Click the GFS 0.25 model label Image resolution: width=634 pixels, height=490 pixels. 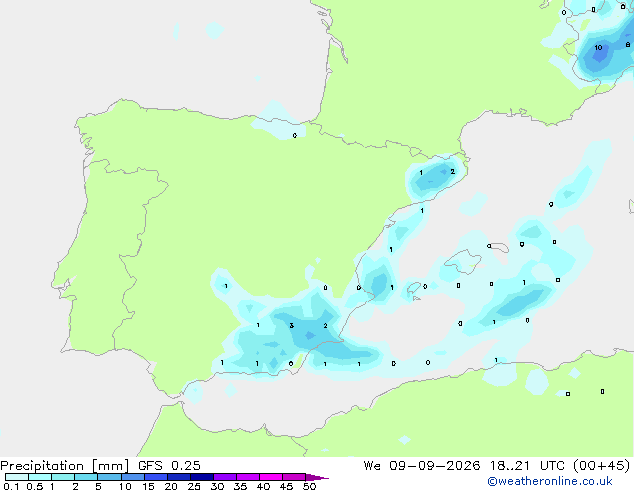169,466
